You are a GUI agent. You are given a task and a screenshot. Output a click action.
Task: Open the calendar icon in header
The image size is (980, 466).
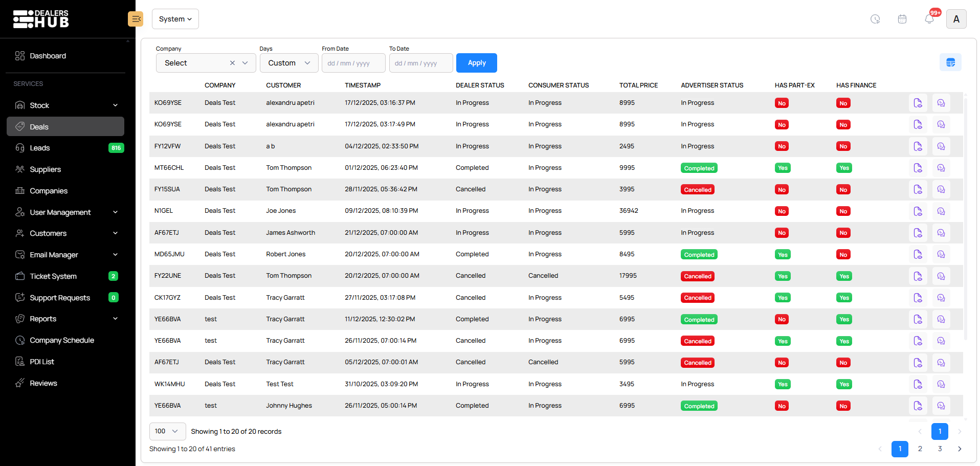[902, 19]
